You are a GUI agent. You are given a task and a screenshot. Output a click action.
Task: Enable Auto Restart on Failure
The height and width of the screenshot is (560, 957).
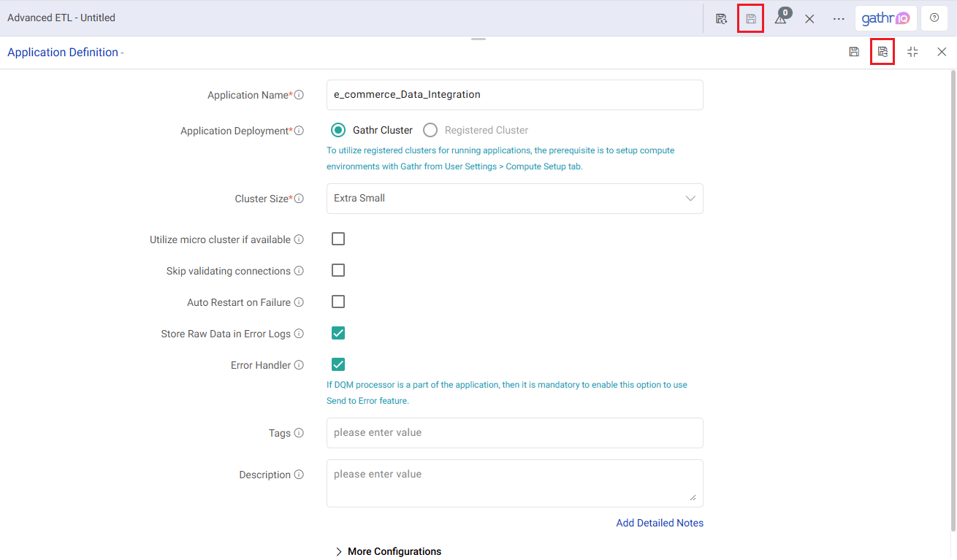tap(338, 302)
